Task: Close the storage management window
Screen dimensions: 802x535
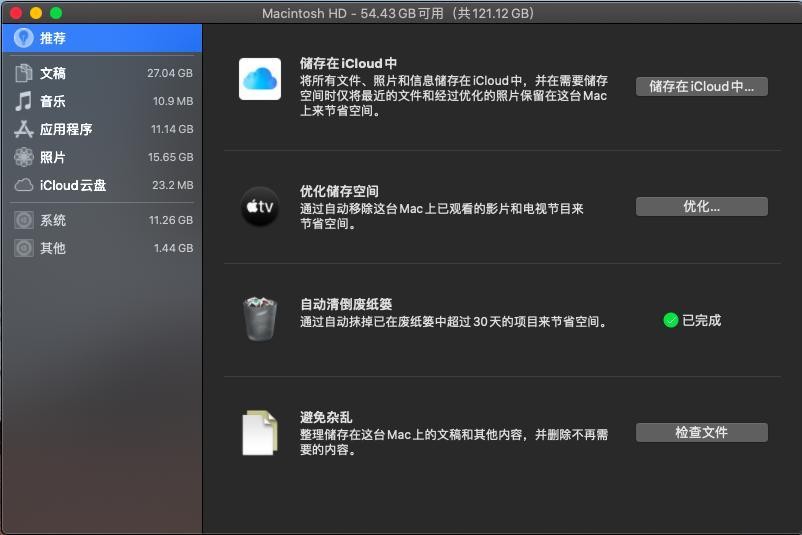Action: point(16,13)
